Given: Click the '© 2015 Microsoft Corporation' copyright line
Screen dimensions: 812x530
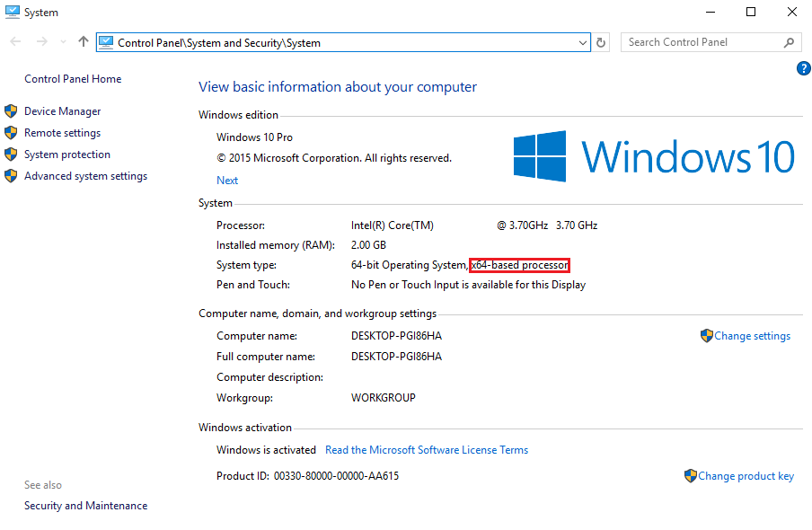Looking at the screenshot, I should pos(334,158).
